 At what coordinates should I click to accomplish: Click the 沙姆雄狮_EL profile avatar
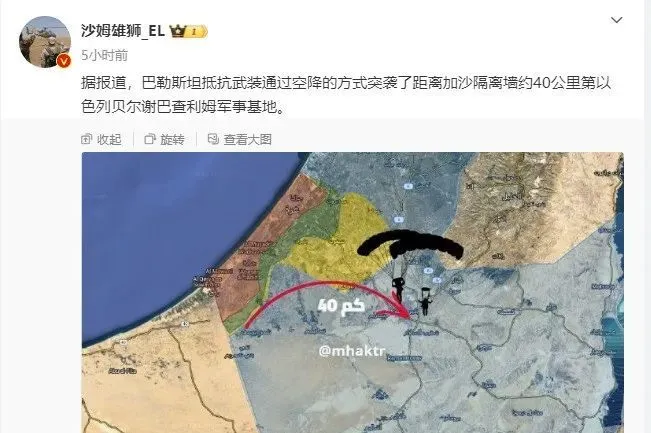pos(45,42)
